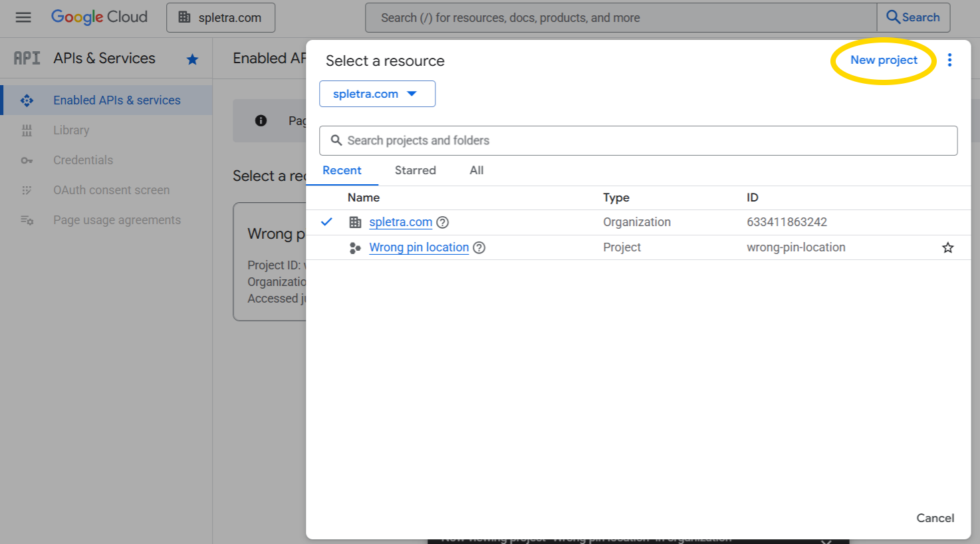980x544 pixels.
Task: Open the three-dot overflow menu
Action: click(949, 59)
